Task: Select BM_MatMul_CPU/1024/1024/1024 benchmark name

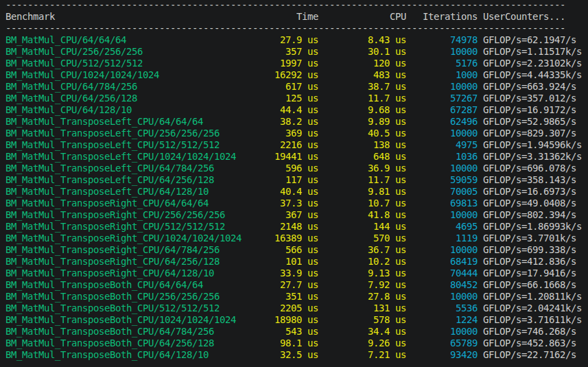Action: (82, 75)
